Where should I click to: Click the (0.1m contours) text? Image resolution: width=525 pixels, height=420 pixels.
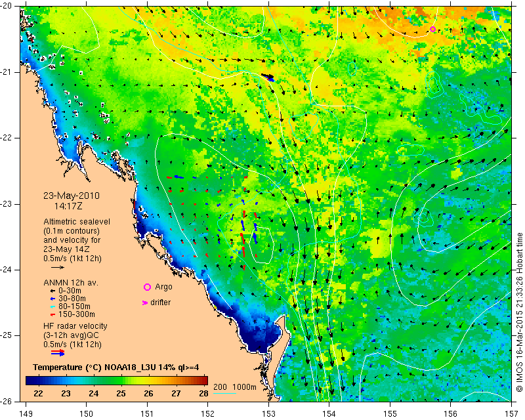(x=72, y=231)
